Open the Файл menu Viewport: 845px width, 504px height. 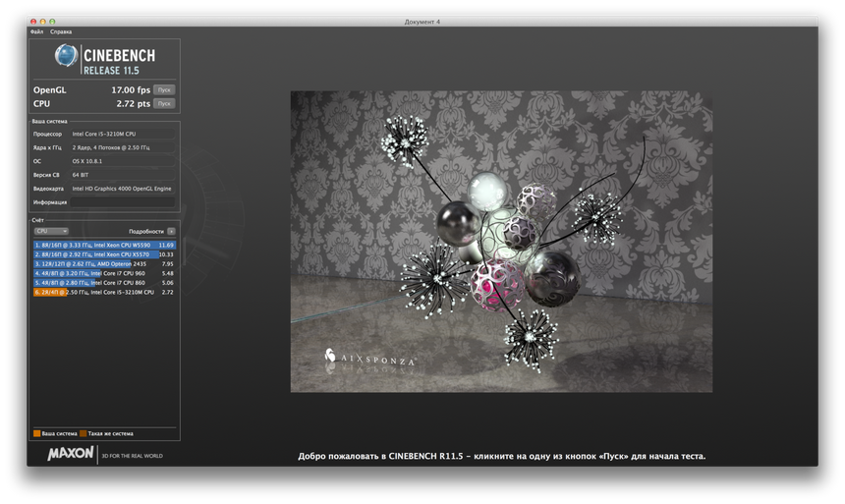(36, 31)
